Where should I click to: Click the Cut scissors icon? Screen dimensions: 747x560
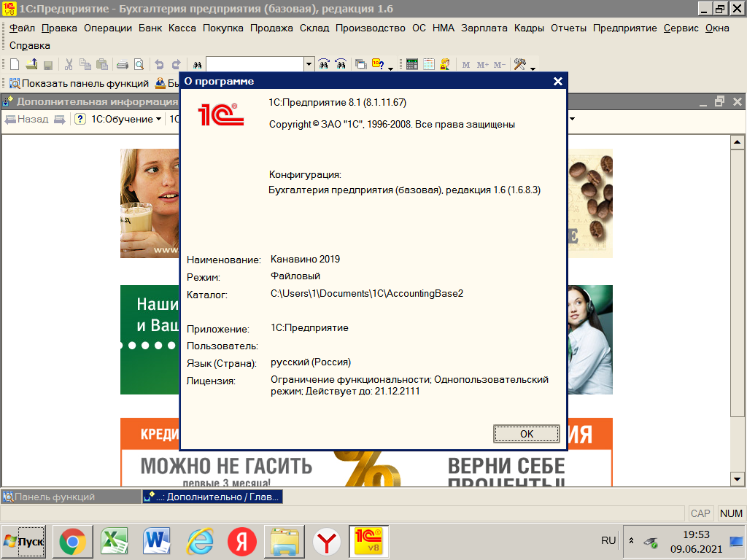69,64
